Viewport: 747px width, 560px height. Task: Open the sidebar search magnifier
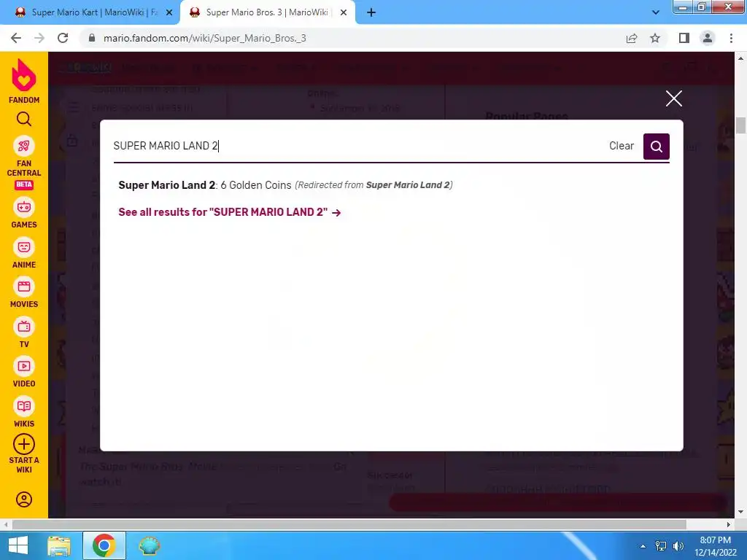point(24,119)
